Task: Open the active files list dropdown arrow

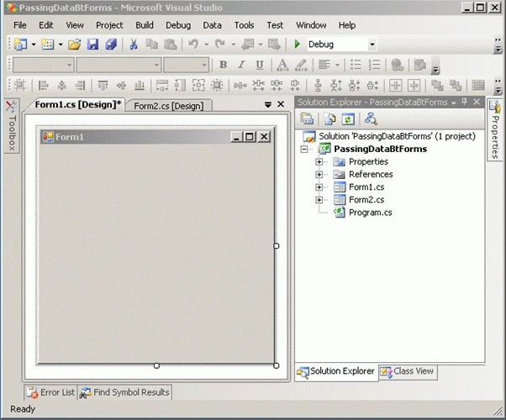Action: point(268,104)
